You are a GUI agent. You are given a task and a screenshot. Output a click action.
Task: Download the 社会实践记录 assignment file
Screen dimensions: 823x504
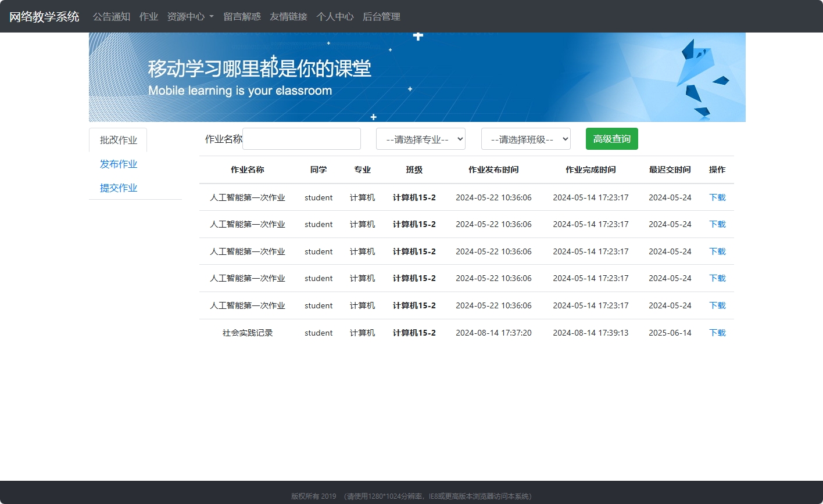717,333
